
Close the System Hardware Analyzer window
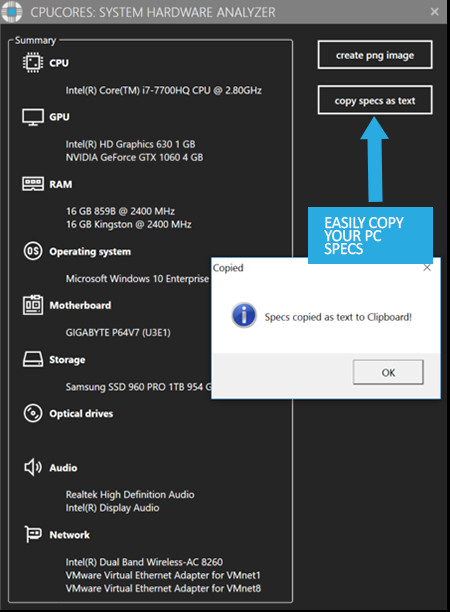coord(434,12)
